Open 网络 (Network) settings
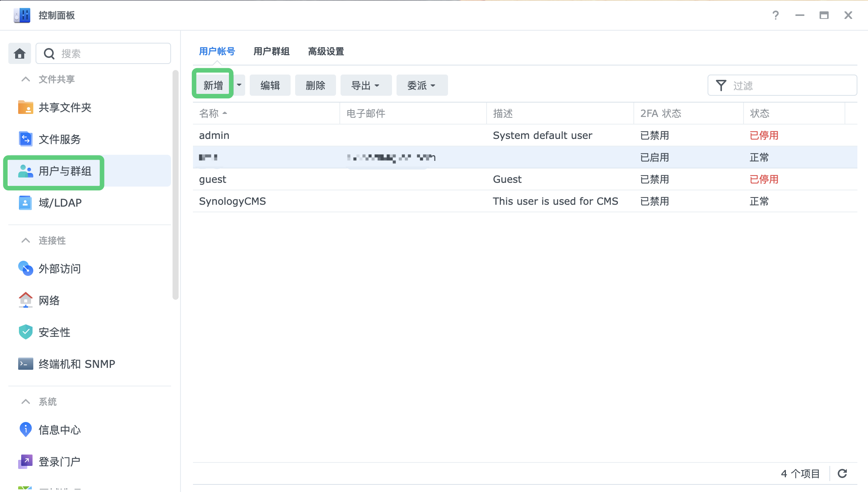Viewport: 868px width, 492px height. 48,300
